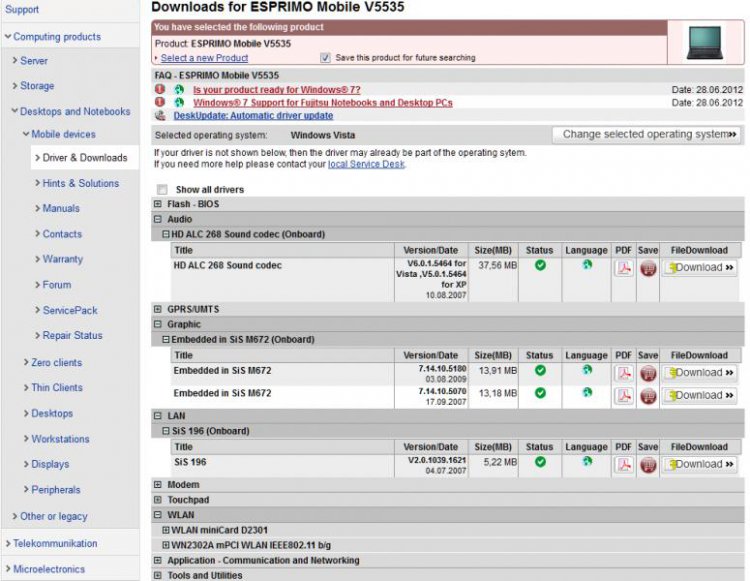Open Zero clients sidebar item

[56, 362]
